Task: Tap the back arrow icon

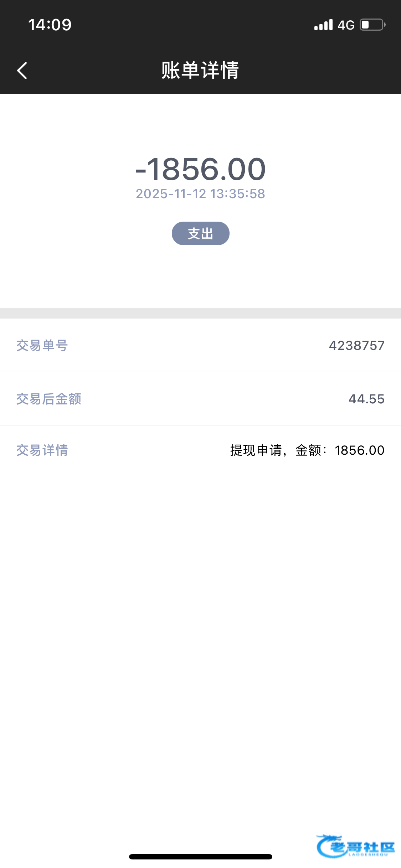Action: pos(22,71)
